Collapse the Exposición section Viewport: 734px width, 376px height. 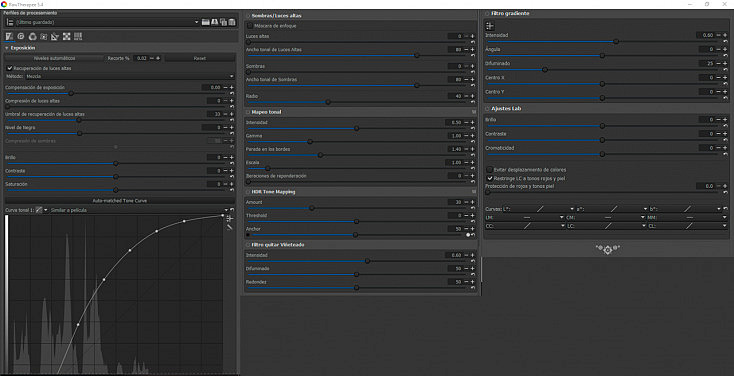[x=7, y=48]
